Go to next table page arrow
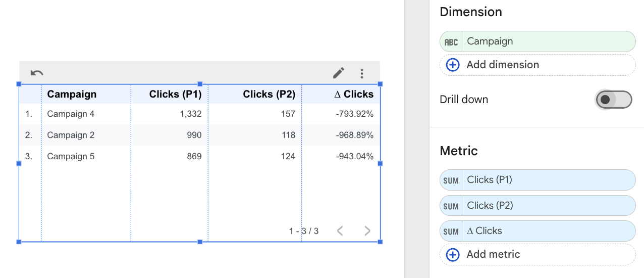The height and width of the screenshot is (278, 644). coord(367,231)
